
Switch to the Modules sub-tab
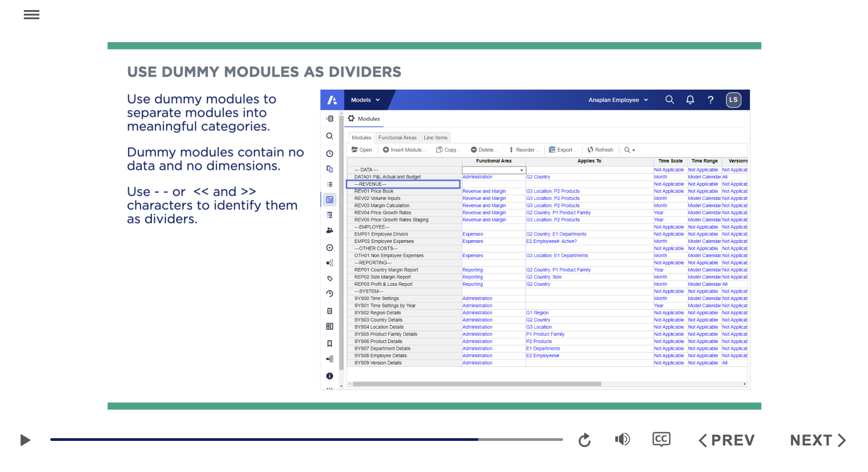[361, 138]
